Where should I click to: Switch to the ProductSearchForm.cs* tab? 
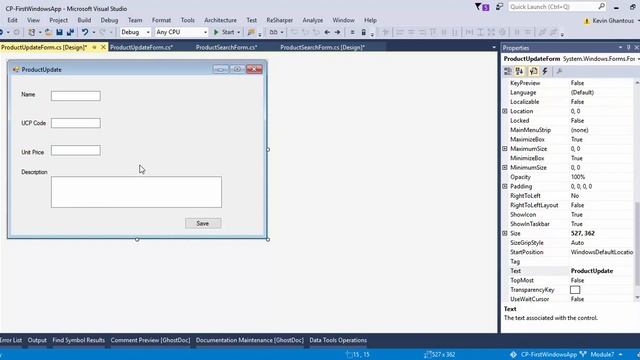coord(226,47)
